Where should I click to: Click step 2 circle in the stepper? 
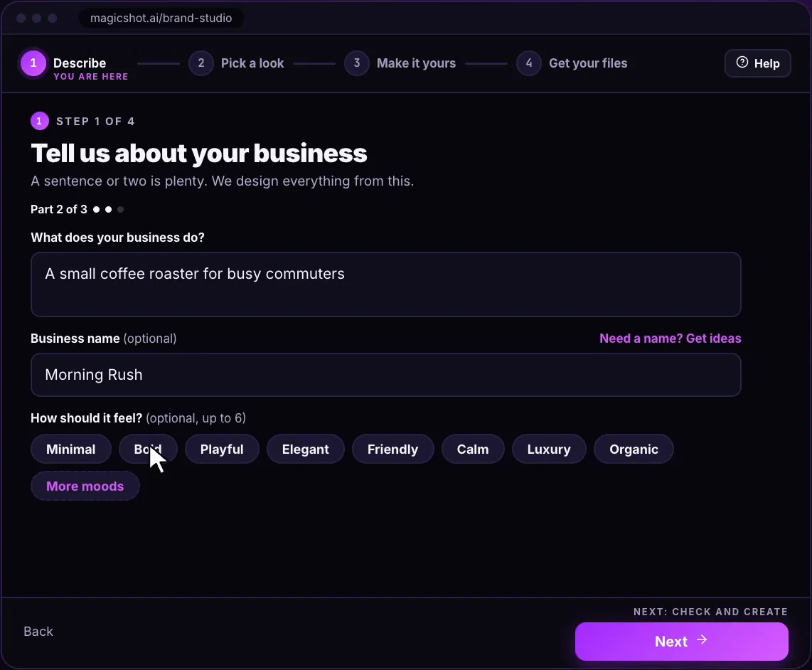(x=201, y=63)
